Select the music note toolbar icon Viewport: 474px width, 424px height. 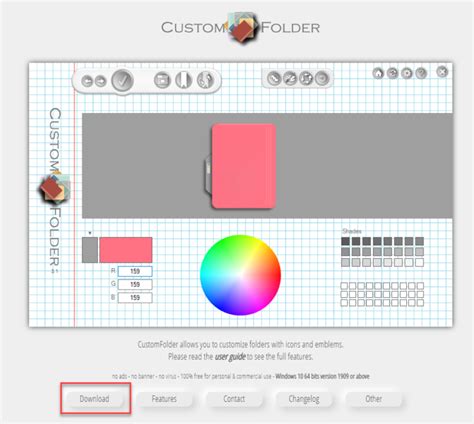(306, 79)
